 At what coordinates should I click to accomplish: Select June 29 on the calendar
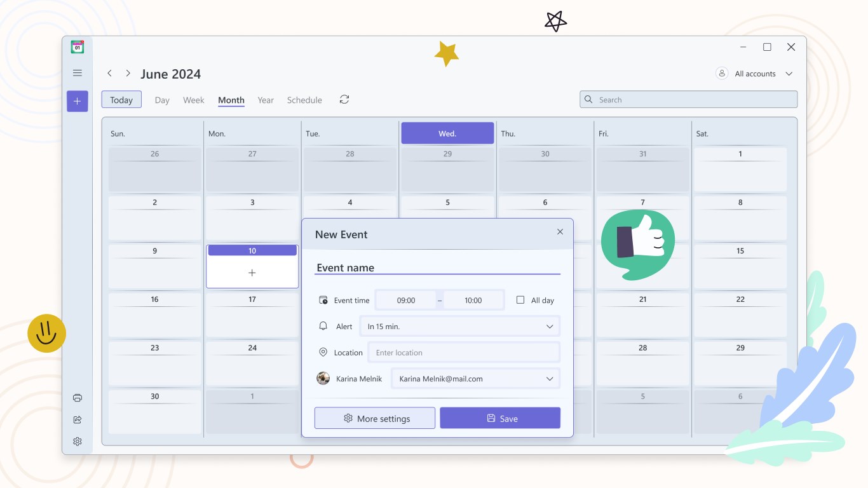[740, 363]
